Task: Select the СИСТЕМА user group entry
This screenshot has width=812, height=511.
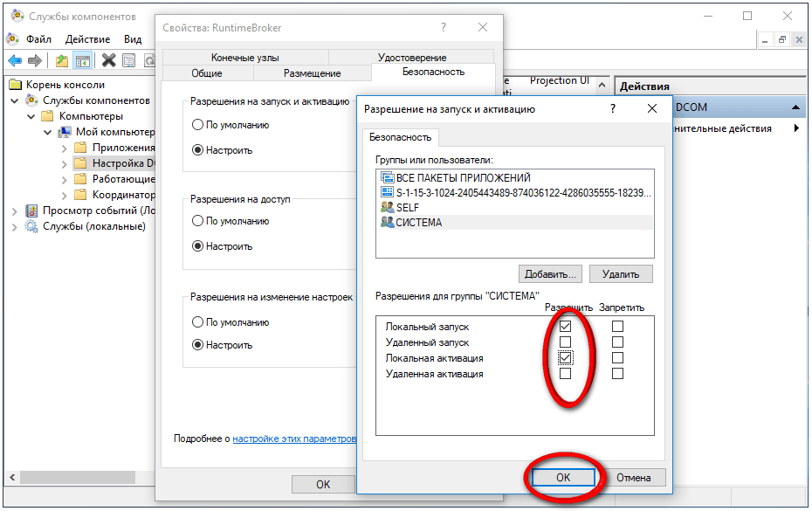Action: (418, 223)
